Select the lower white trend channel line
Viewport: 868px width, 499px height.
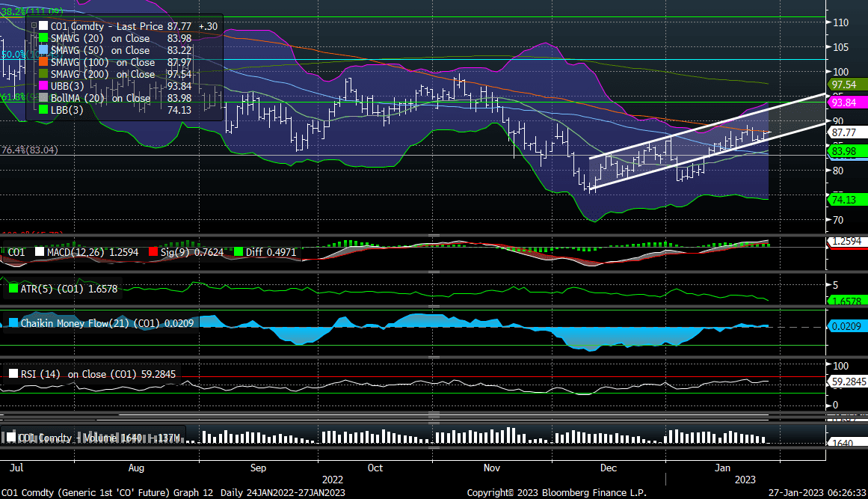tap(707, 156)
